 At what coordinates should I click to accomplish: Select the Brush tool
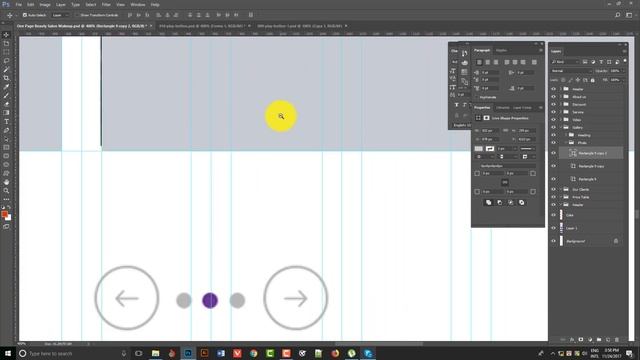coord(6,96)
